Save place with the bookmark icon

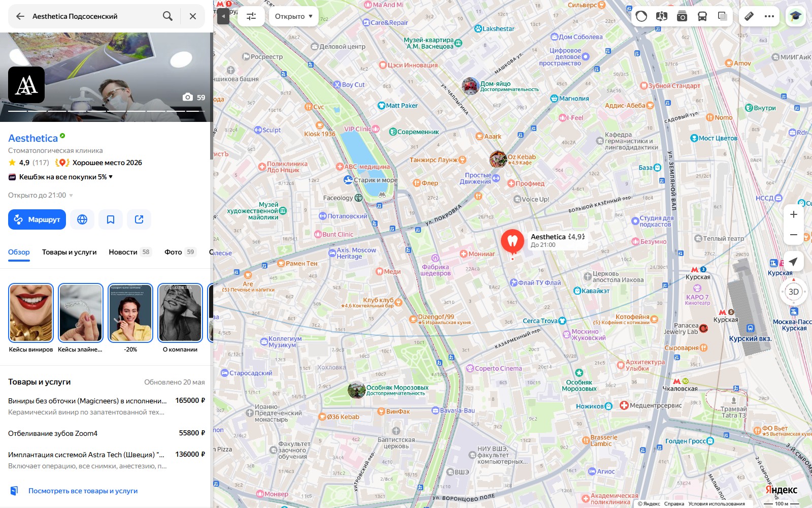click(111, 219)
